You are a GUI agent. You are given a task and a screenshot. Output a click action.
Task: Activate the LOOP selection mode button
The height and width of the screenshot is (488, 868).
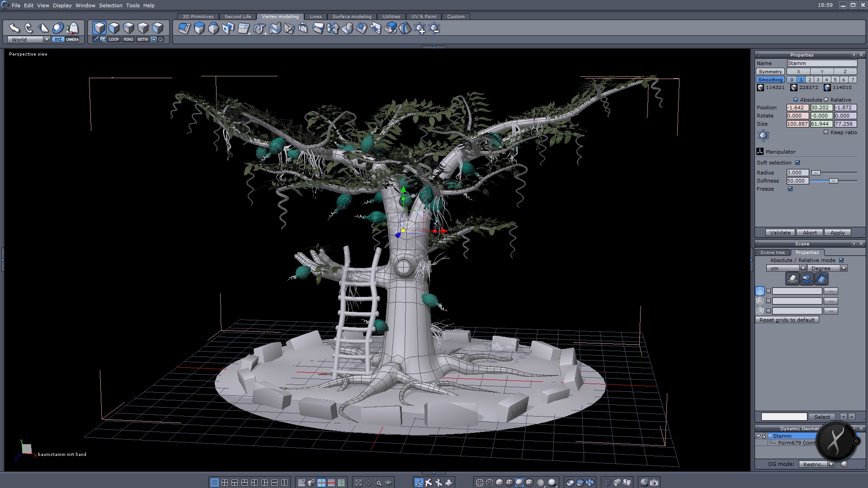pos(113,39)
